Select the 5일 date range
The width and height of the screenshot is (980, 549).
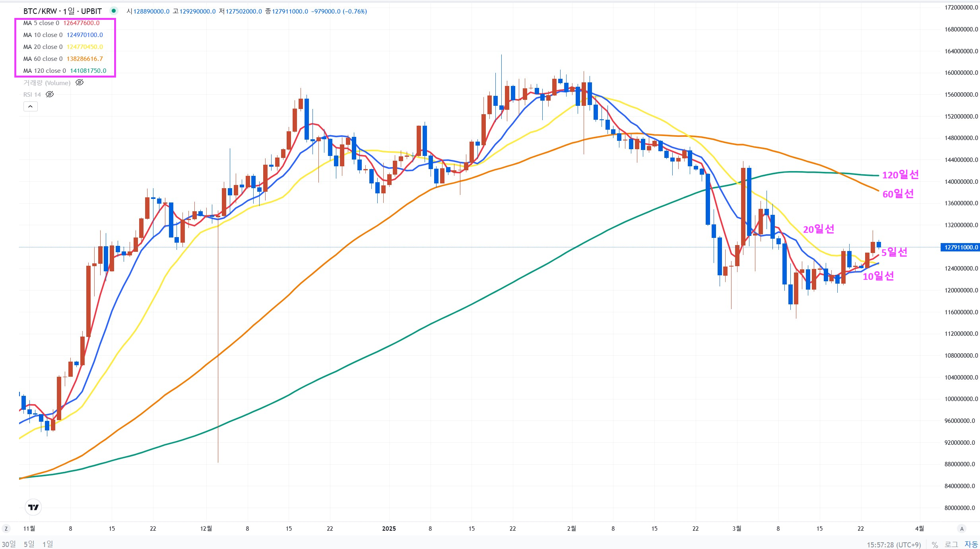tap(29, 544)
